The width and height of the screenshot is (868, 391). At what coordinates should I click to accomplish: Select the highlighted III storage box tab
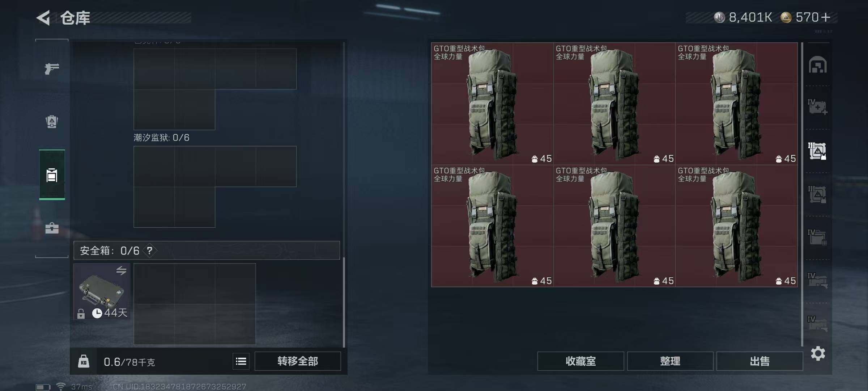[x=817, y=151]
